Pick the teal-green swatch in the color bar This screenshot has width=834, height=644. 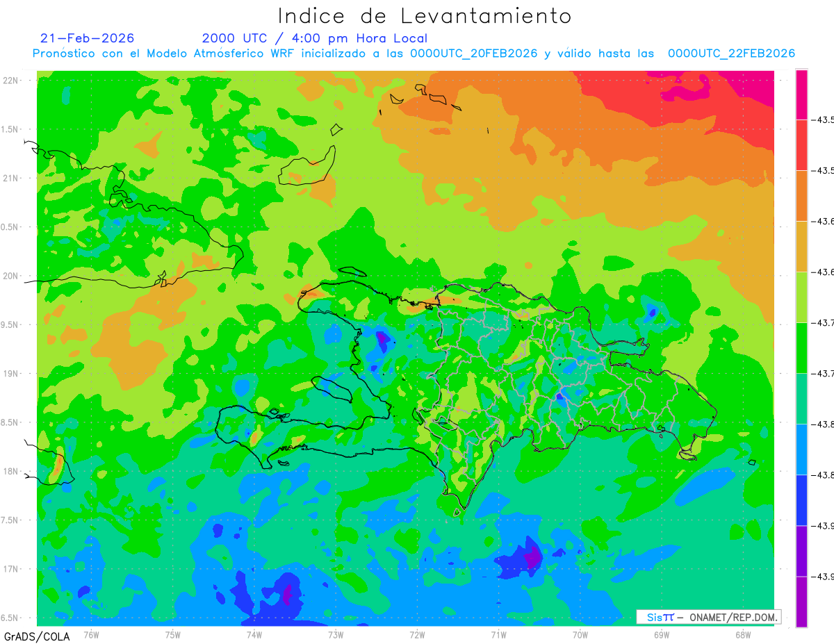(x=801, y=399)
